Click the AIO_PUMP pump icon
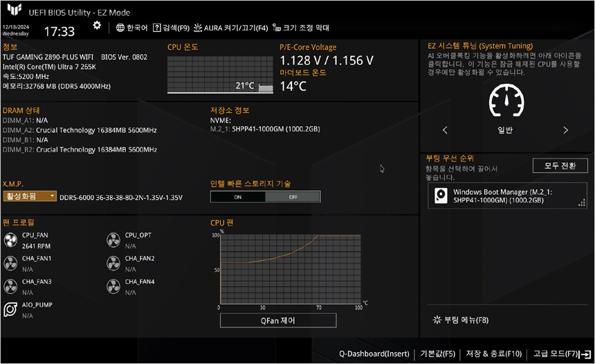Screen dimensions: 595x364 coord(10,309)
